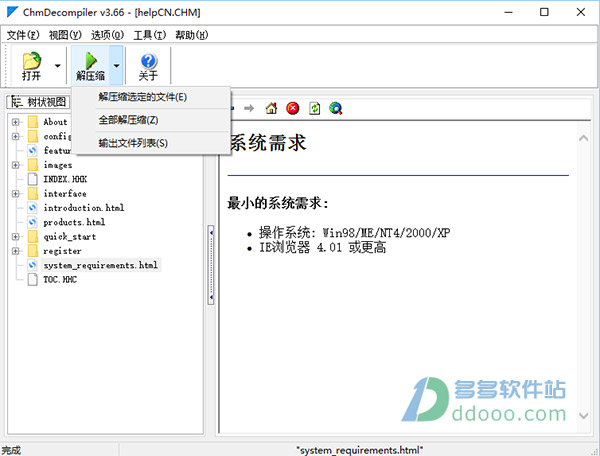Click the red Stop icon

tap(293, 108)
